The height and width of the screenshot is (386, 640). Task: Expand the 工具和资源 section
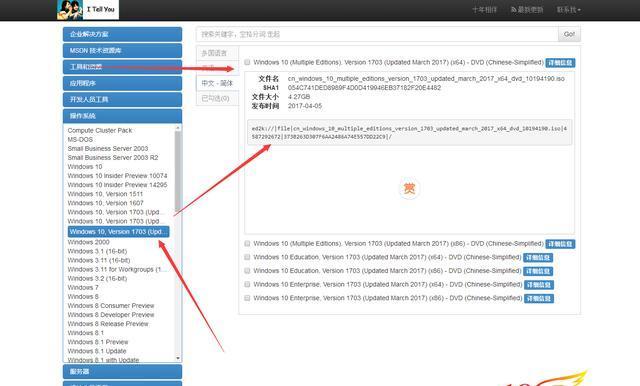122,67
